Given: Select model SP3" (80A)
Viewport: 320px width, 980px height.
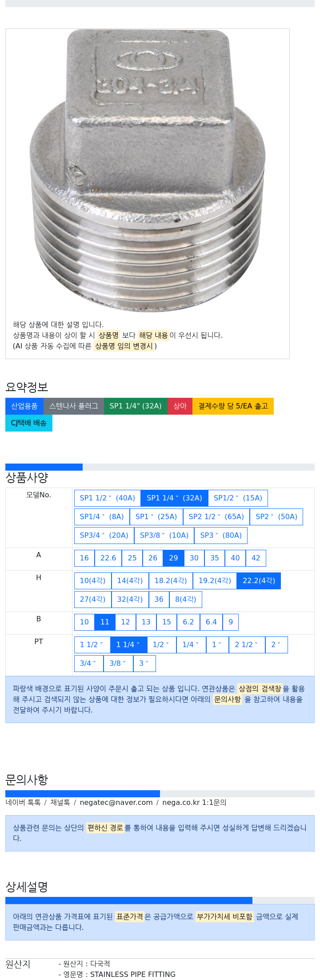Looking at the screenshot, I should [221, 535].
